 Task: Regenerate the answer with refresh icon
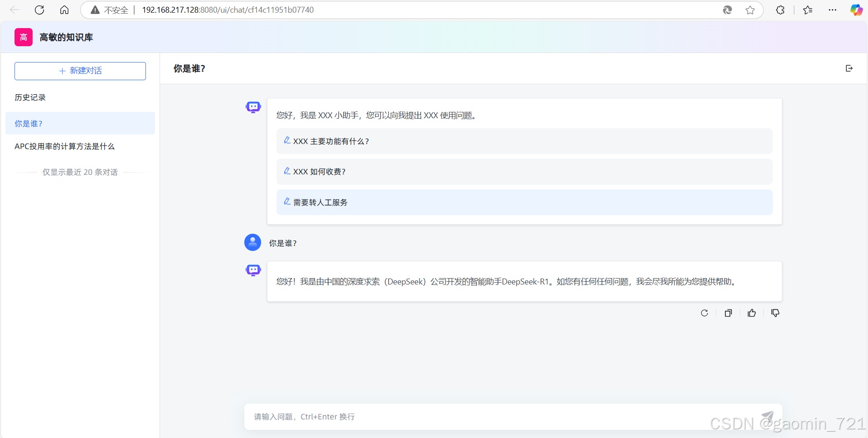point(704,313)
